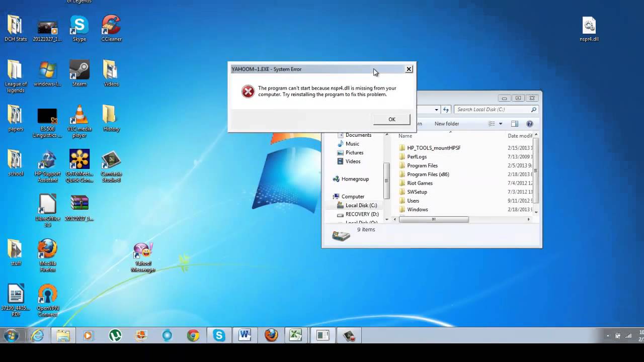Open the Videos desktop folder
The width and height of the screenshot is (644, 362).
(111, 74)
